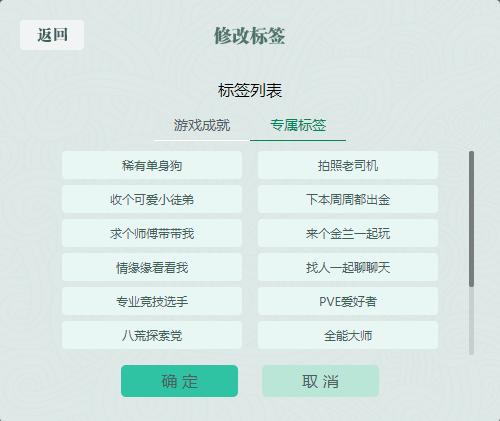Click the 标签列表 heading
The image size is (500, 421).
(x=250, y=90)
